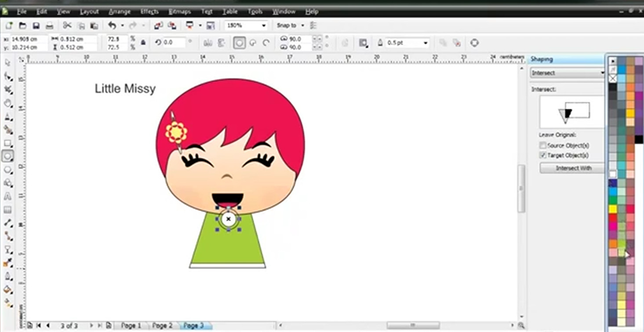This screenshot has height=332, width=644.
Task: Select the Ellipse tool
Action: 8,156
